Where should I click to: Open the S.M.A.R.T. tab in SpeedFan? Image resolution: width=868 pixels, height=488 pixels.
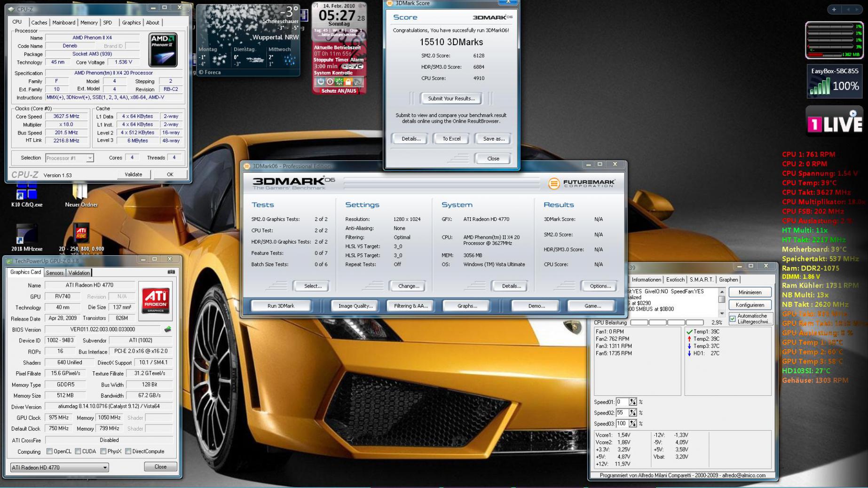pyautogui.click(x=701, y=280)
